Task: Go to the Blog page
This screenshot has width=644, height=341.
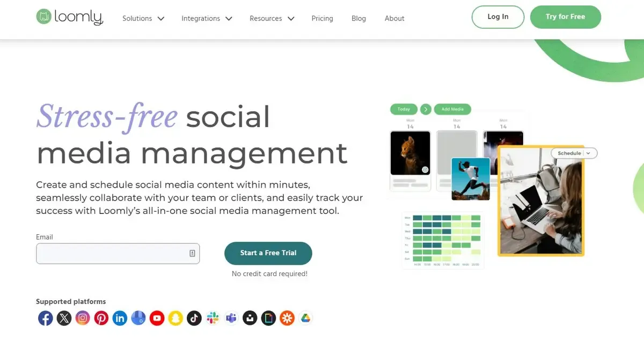Action: 358,18
